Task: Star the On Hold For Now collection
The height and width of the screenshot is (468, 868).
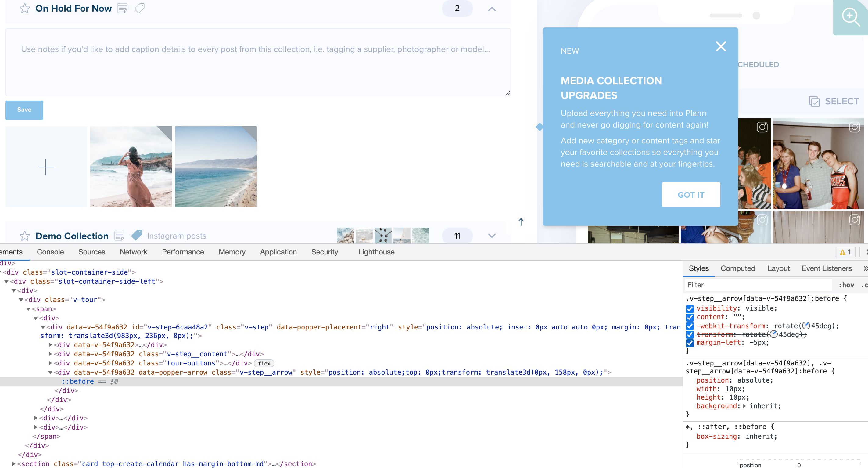Action: [25, 9]
